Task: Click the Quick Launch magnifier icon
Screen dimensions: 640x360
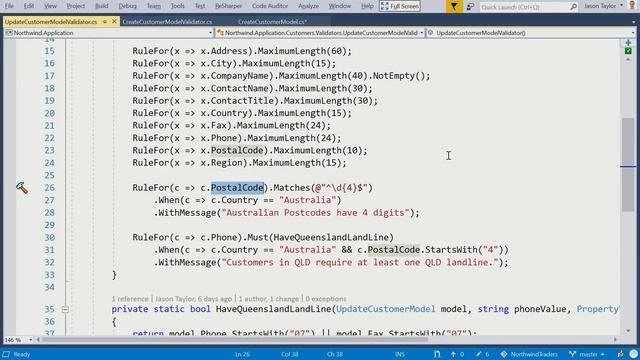Action: pyautogui.click(x=573, y=7)
